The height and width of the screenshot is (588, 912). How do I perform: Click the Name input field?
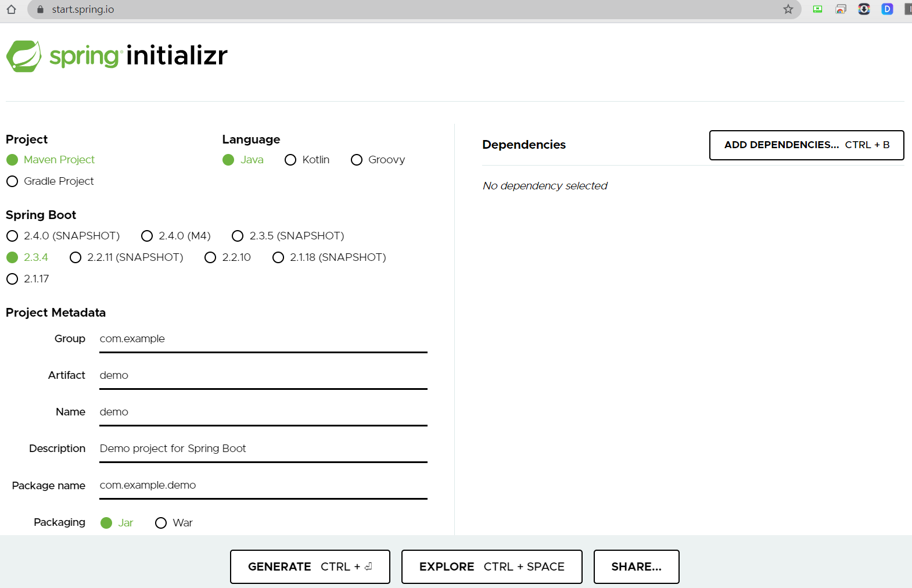[x=263, y=413]
